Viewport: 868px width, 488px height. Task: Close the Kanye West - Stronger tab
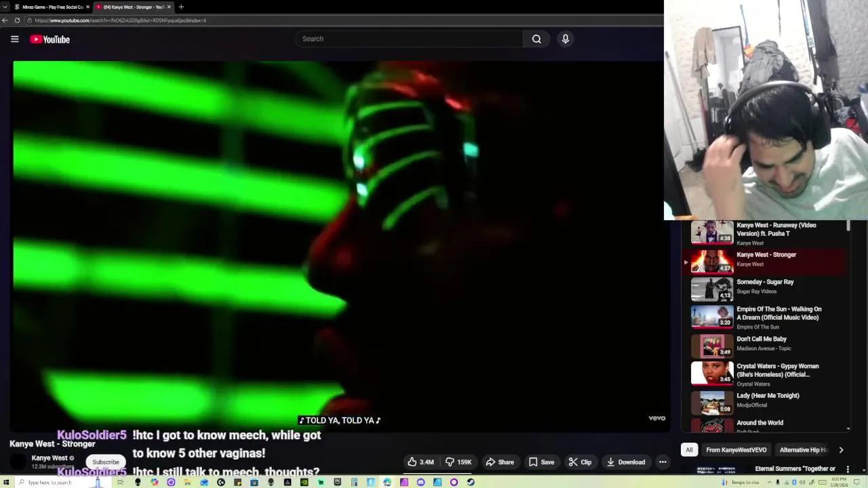pyautogui.click(x=169, y=7)
